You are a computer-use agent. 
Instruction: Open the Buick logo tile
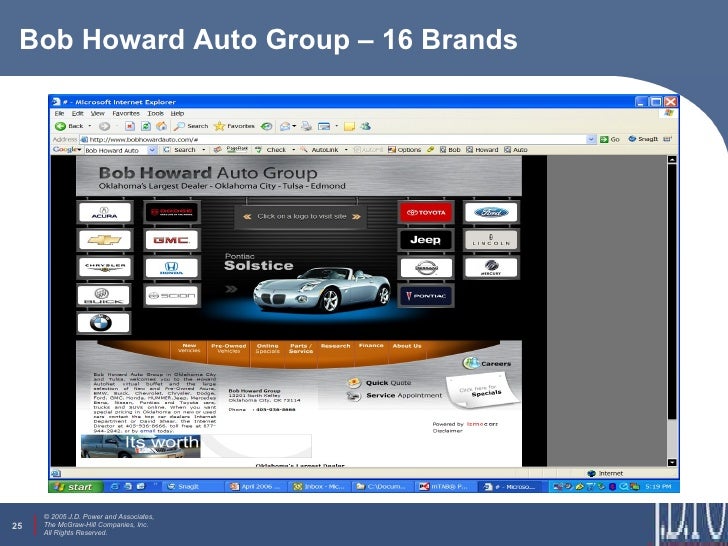pos(103,296)
